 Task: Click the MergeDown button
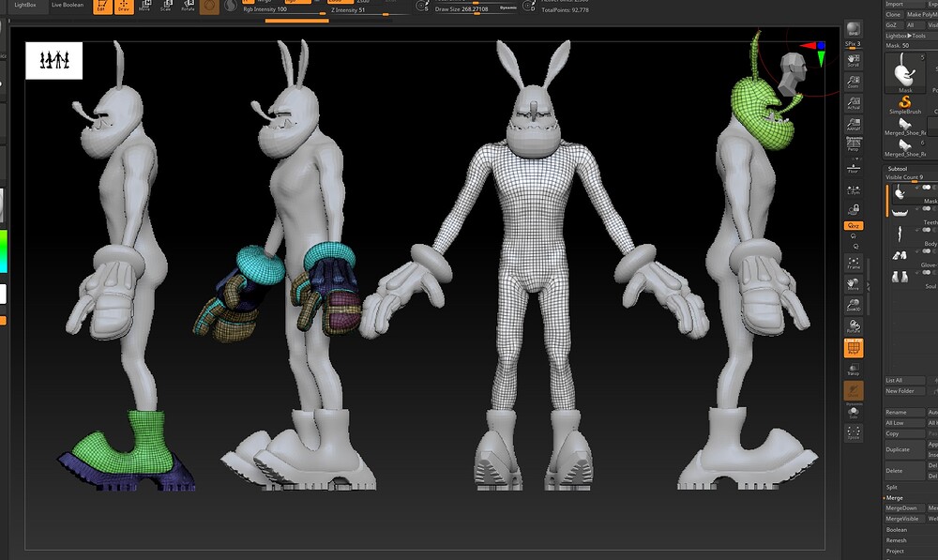click(904, 508)
